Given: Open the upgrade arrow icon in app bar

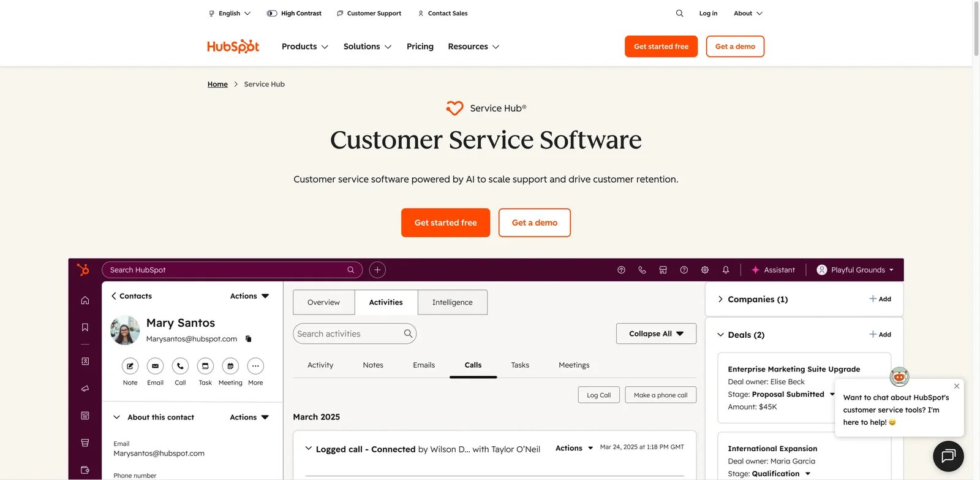Looking at the screenshot, I should point(621,270).
